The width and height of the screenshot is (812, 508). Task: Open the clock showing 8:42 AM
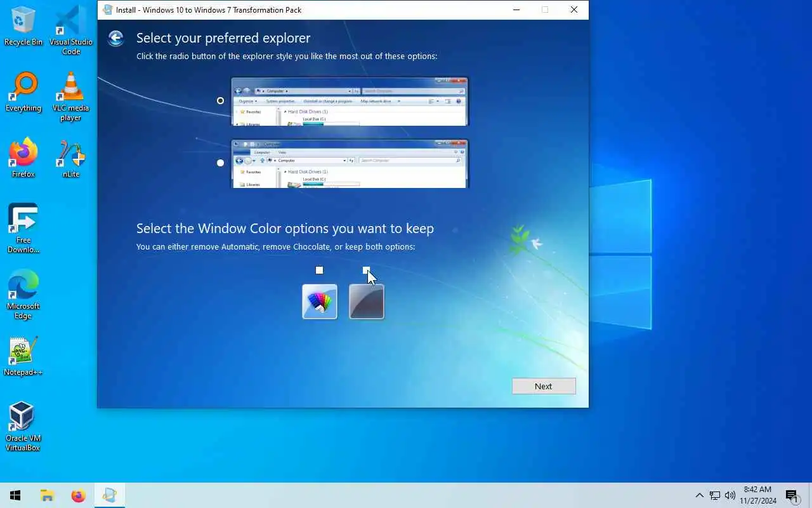click(759, 495)
